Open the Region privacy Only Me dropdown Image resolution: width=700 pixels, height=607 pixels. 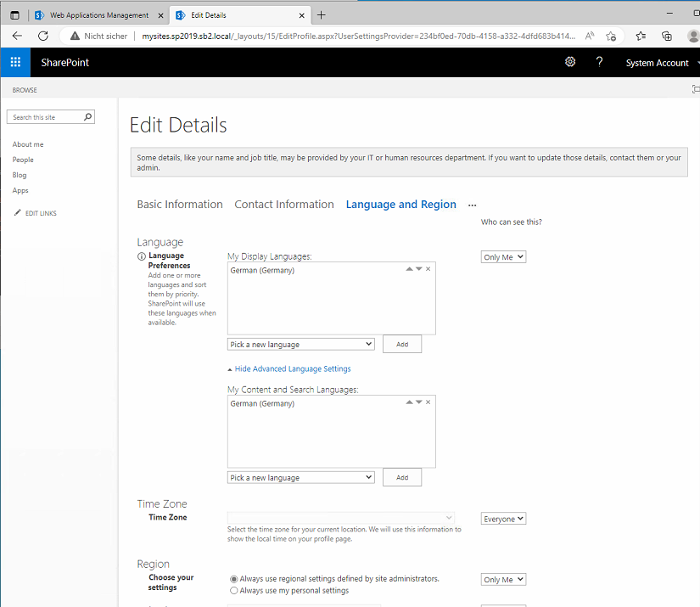tap(503, 579)
